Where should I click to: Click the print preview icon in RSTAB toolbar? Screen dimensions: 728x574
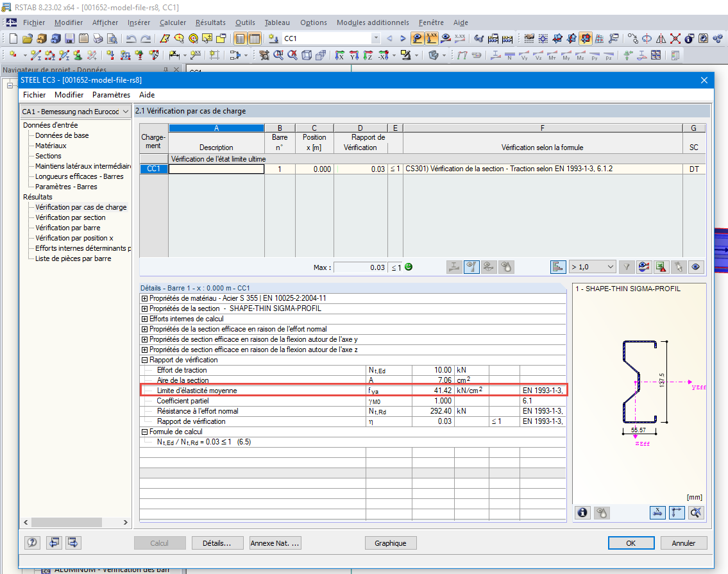[x=112, y=38]
